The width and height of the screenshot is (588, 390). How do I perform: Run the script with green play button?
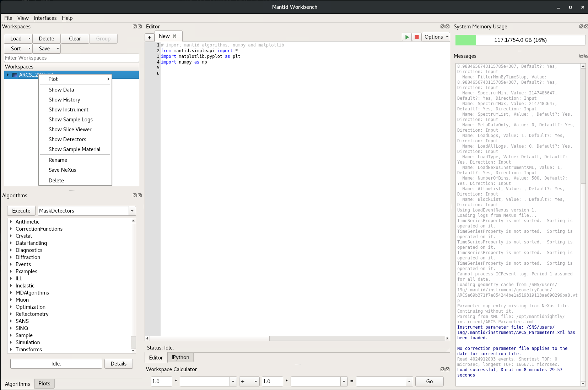[407, 37]
